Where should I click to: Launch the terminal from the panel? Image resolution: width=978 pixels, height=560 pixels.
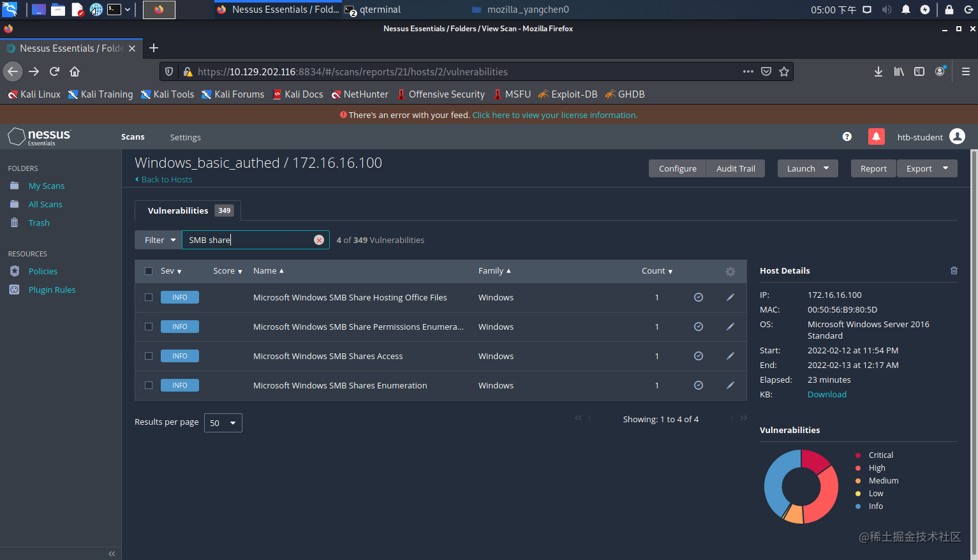[114, 10]
